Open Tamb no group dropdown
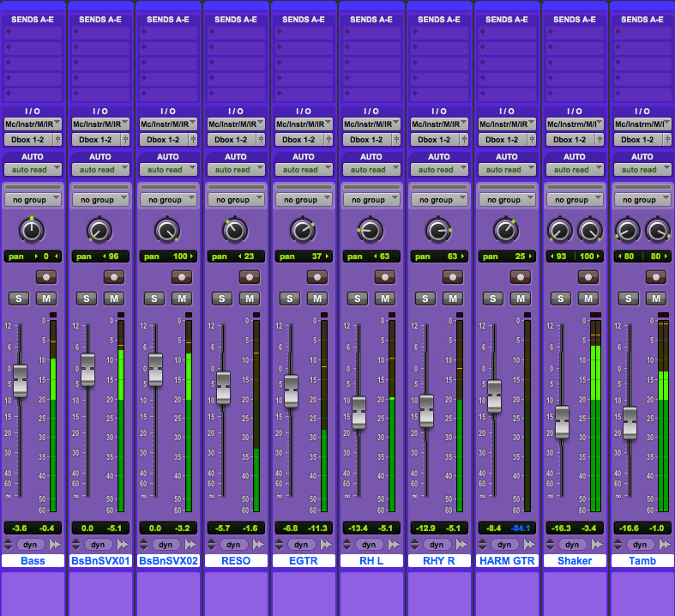 pyautogui.click(x=642, y=200)
